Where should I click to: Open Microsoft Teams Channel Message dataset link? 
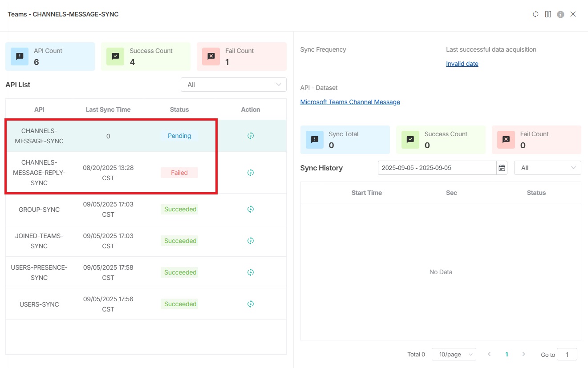pos(350,102)
